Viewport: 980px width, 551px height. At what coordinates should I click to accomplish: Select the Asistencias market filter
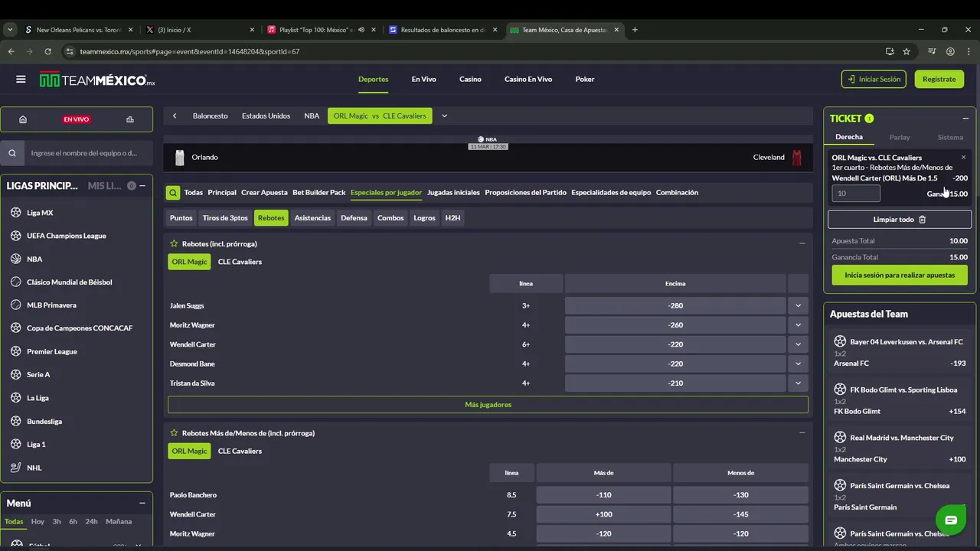tap(312, 218)
